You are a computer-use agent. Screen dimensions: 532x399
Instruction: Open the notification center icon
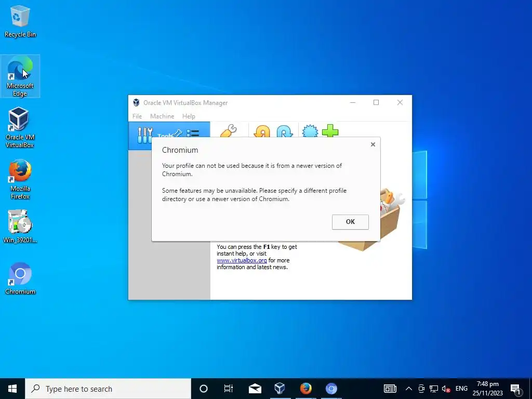tap(515, 389)
